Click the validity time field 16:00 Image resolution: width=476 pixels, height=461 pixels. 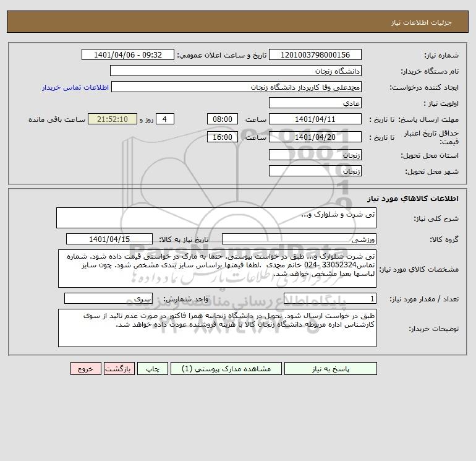pos(222,137)
